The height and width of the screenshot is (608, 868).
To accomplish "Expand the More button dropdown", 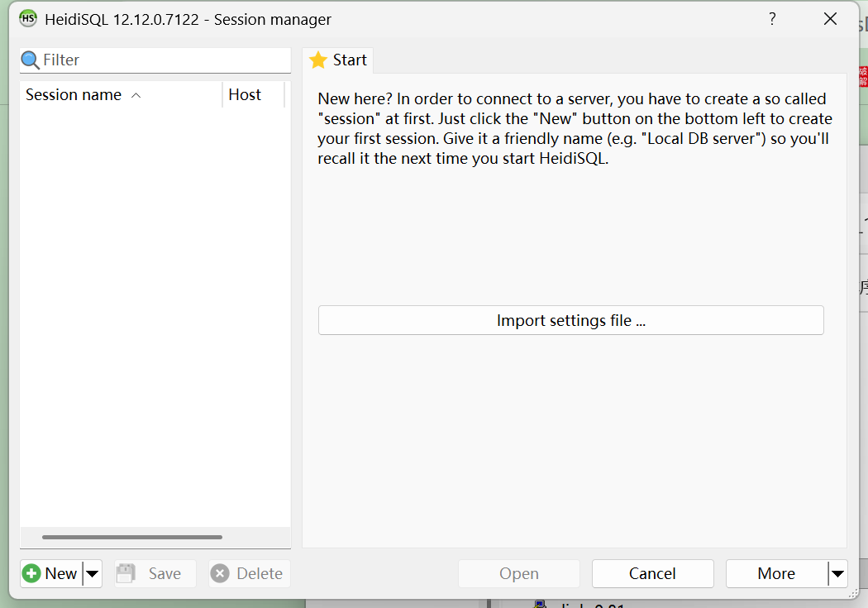I will click(x=837, y=572).
